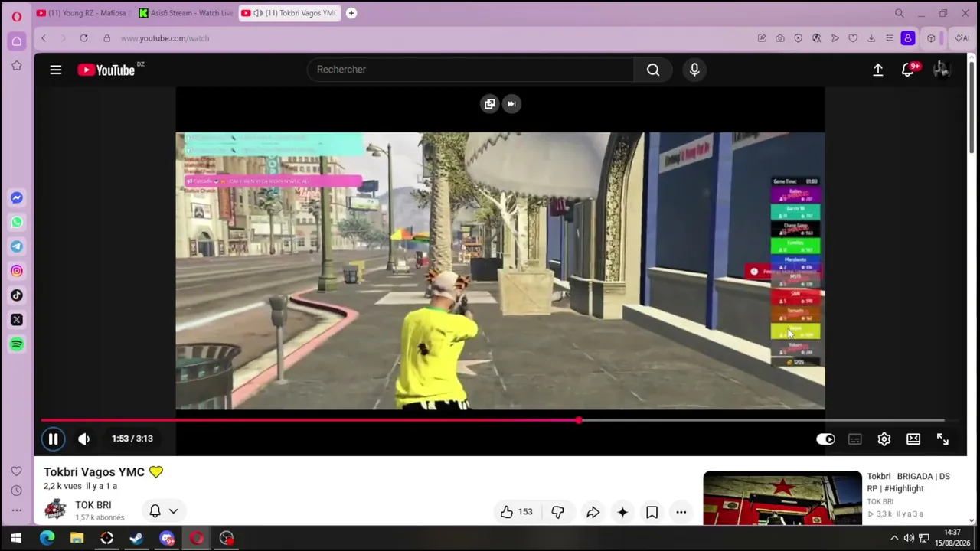980x551 pixels.
Task: Open sidebar history clock icon
Action: point(16,491)
